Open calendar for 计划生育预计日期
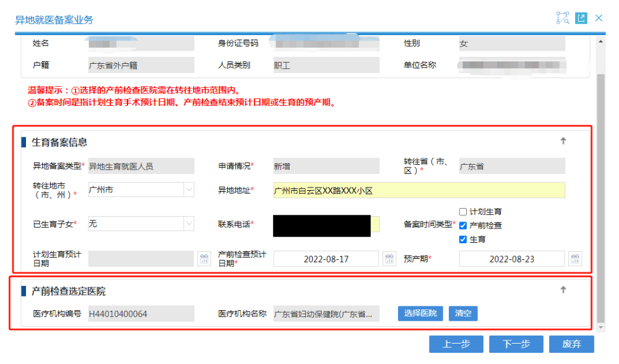 pyautogui.click(x=204, y=259)
